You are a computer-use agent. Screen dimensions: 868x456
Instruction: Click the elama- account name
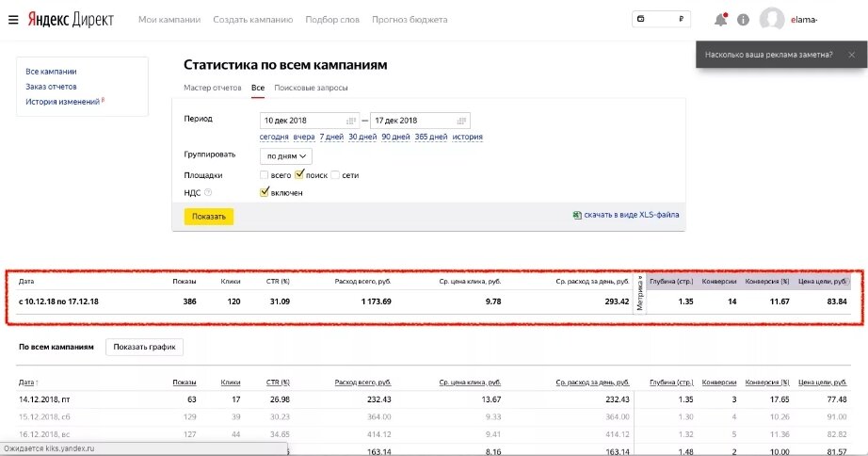804,20
